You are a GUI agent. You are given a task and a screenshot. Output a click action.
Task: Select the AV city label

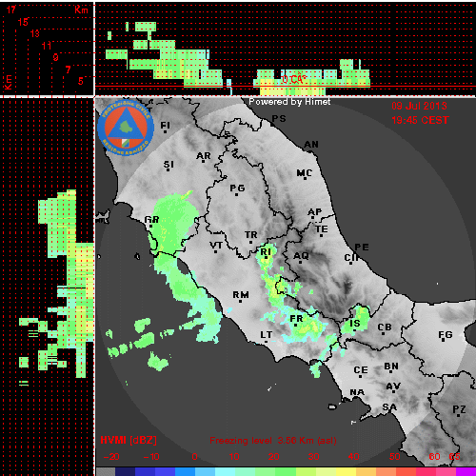coord(393,387)
